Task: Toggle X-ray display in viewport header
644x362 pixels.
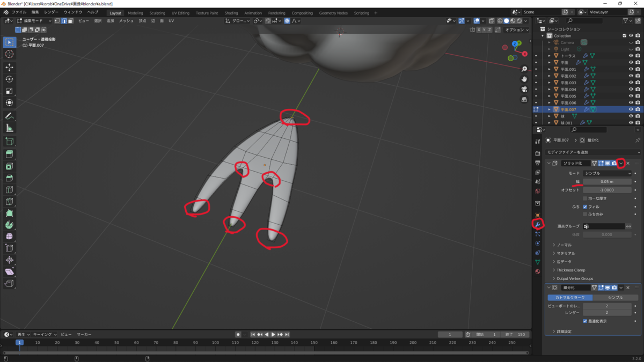Action: point(491,21)
